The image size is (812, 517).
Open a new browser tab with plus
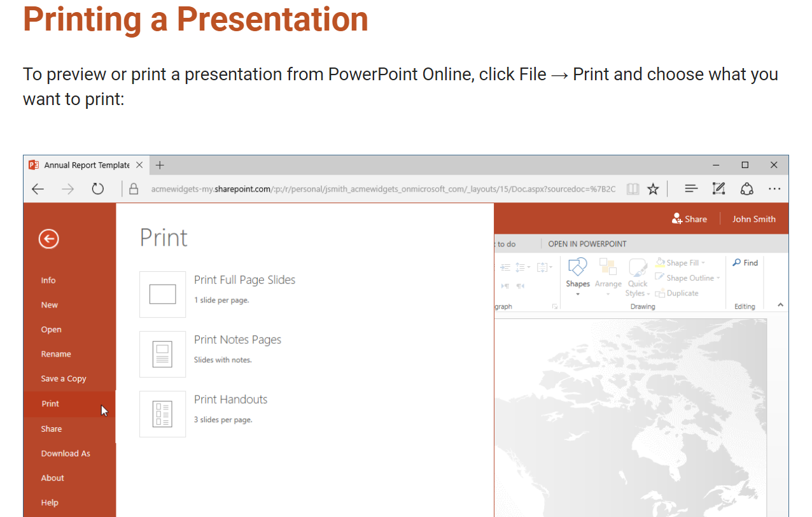[x=160, y=165]
